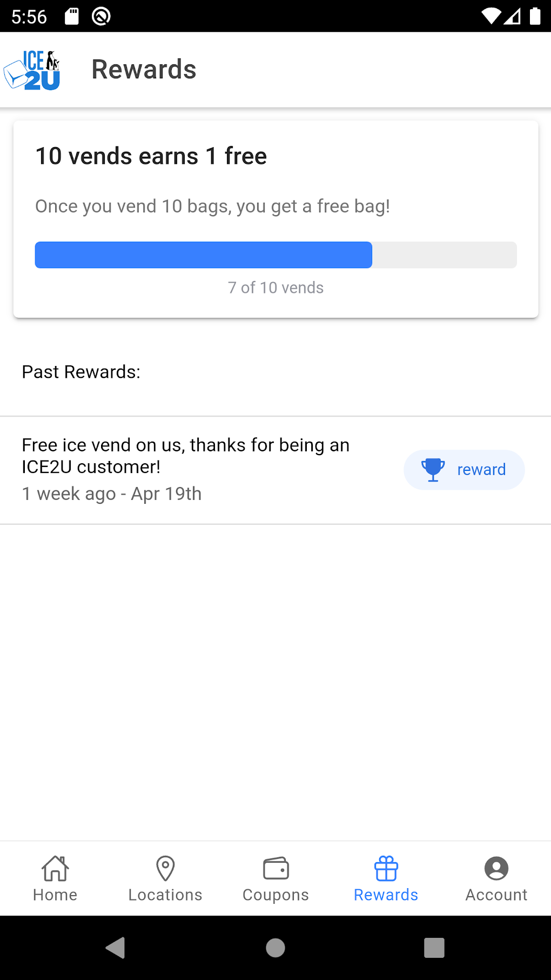This screenshot has height=980, width=551.
Task: Open the Home tab house icon
Action: (x=55, y=868)
